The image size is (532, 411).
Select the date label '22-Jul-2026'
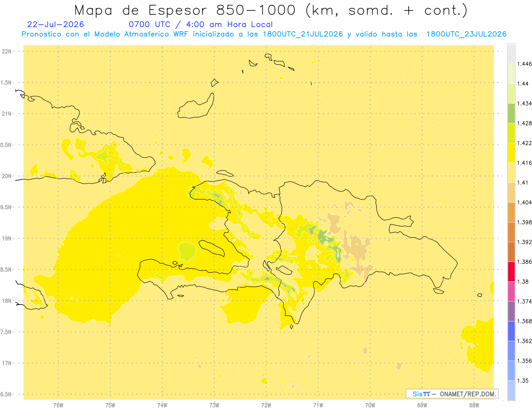tap(55, 24)
